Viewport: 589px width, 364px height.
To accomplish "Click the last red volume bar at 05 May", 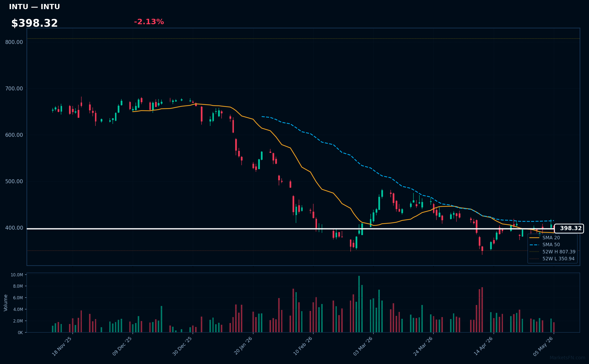I will pyautogui.click(x=554, y=327).
